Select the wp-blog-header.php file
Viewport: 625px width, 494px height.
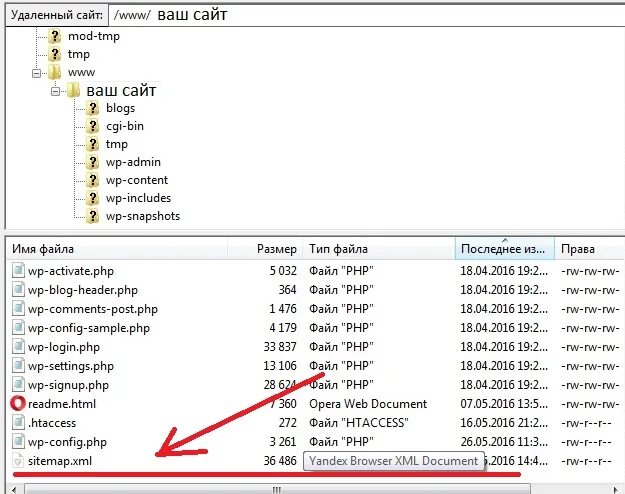[83, 290]
